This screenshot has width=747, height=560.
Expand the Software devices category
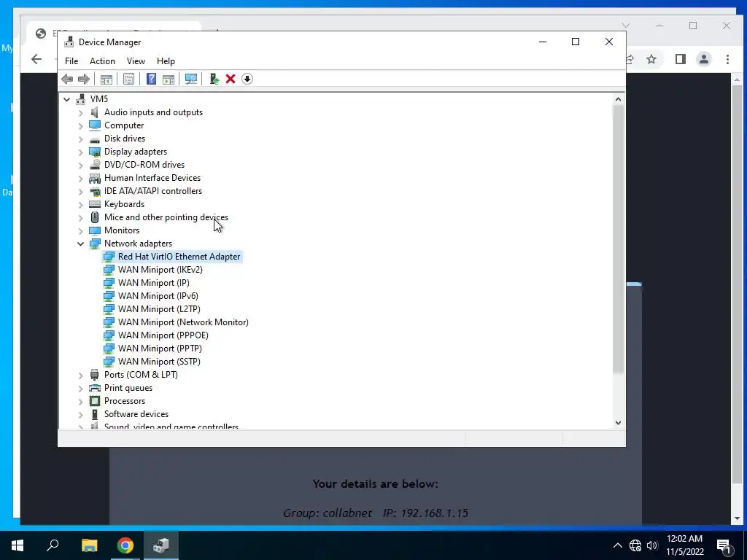[x=80, y=414]
